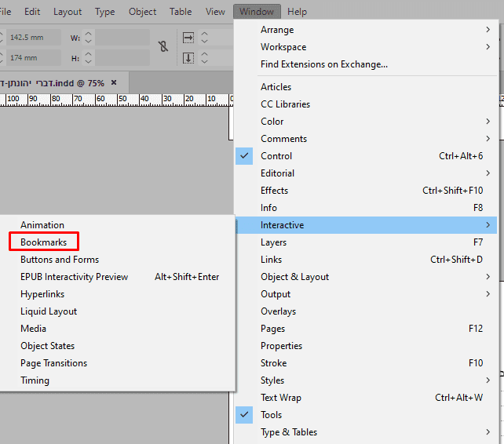Choose Media in the Interactive submenu
Image resolution: width=504 pixels, height=444 pixels.
[118, 329]
